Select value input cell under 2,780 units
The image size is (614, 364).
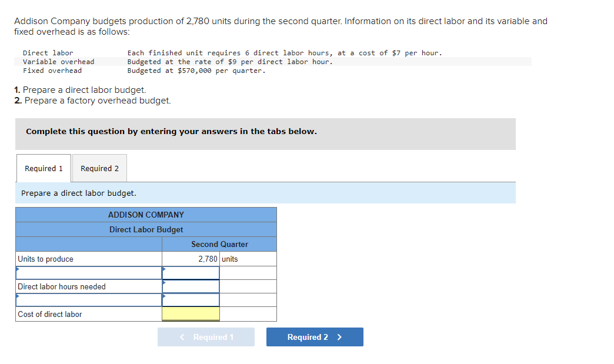point(191,273)
